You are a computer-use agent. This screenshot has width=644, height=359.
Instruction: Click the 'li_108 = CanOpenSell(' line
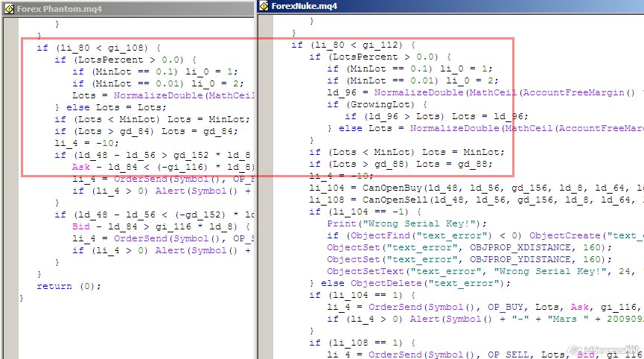coord(476,200)
